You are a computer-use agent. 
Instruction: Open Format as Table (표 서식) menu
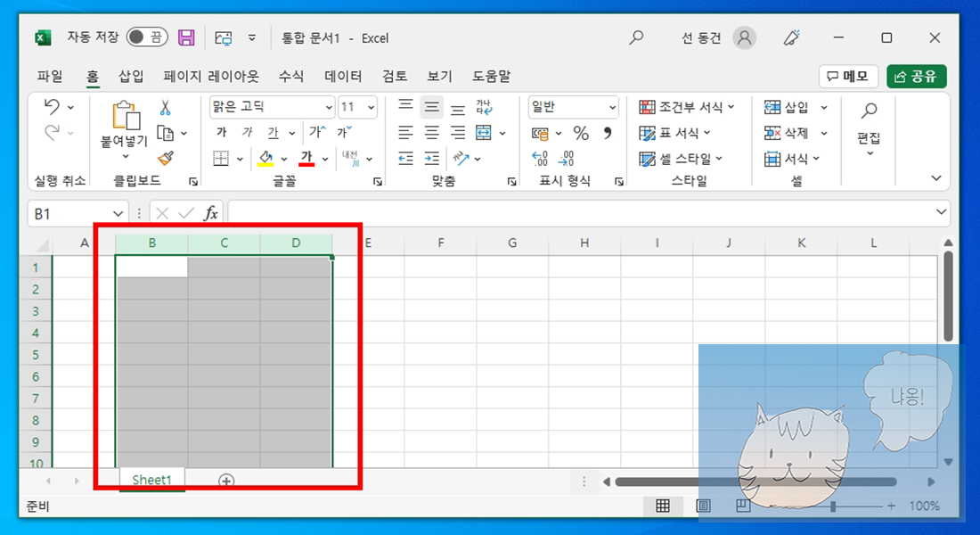coord(674,133)
